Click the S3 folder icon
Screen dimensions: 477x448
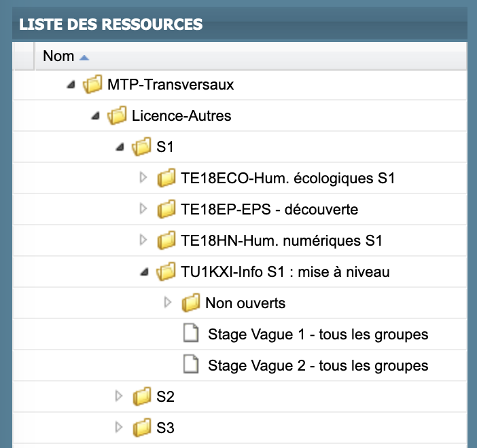pyautogui.click(x=142, y=428)
